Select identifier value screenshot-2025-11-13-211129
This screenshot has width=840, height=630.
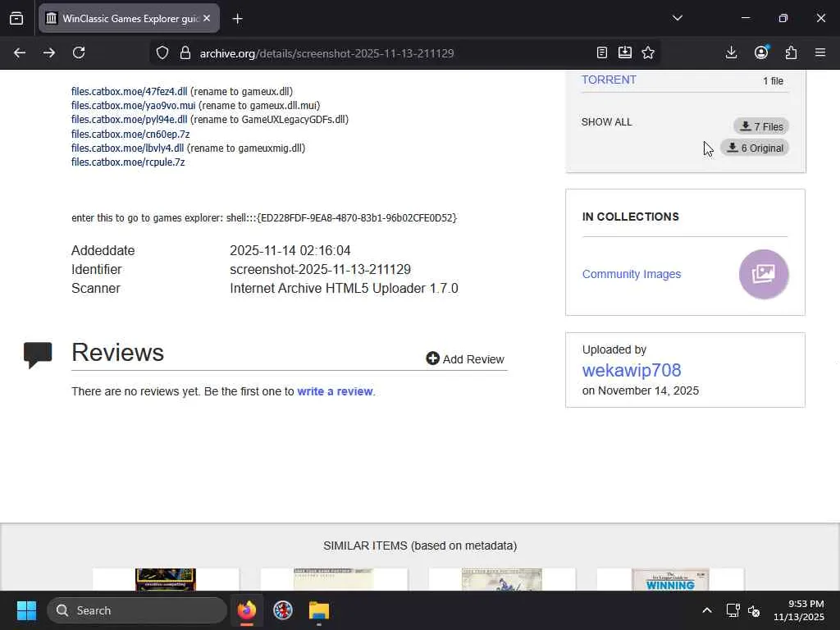coord(321,269)
